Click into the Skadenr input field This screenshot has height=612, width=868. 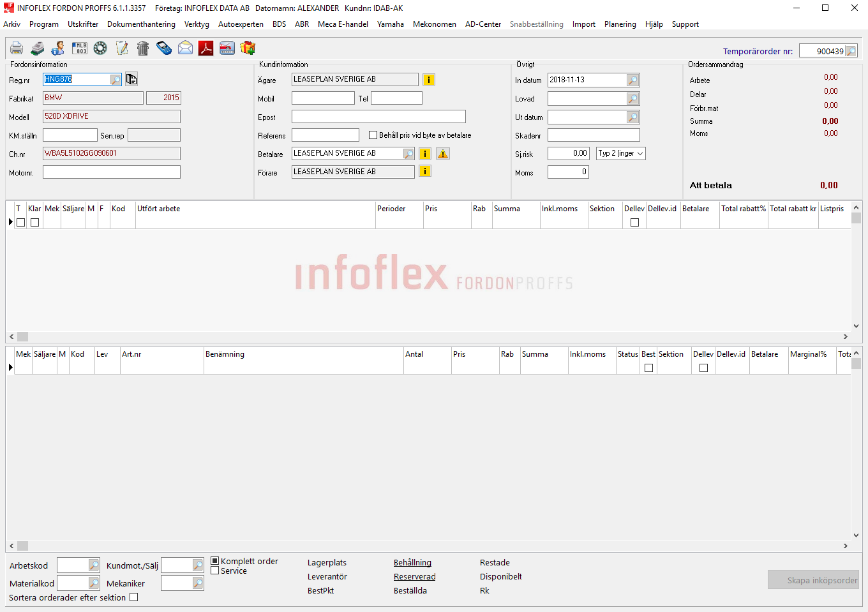click(594, 135)
